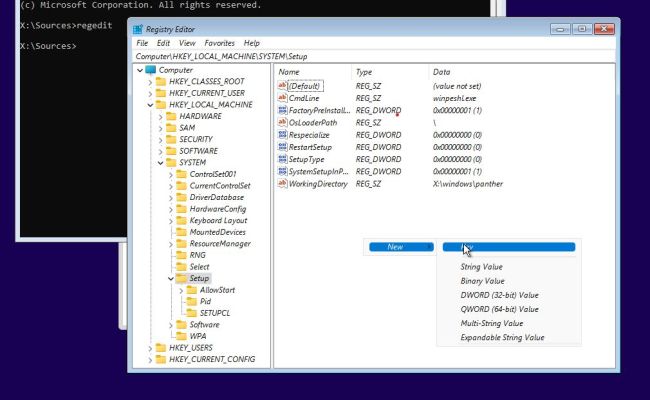The image size is (650, 400).
Task: Click the registry address bar path
Action: tap(374, 56)
